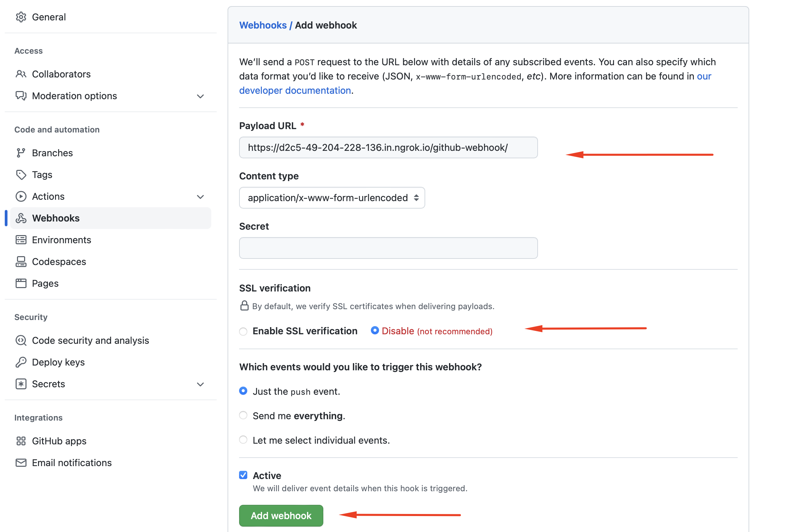Select Collaborators access menu item
The width and height of the screenshot is (809, 532).
(x=62, y=74)
